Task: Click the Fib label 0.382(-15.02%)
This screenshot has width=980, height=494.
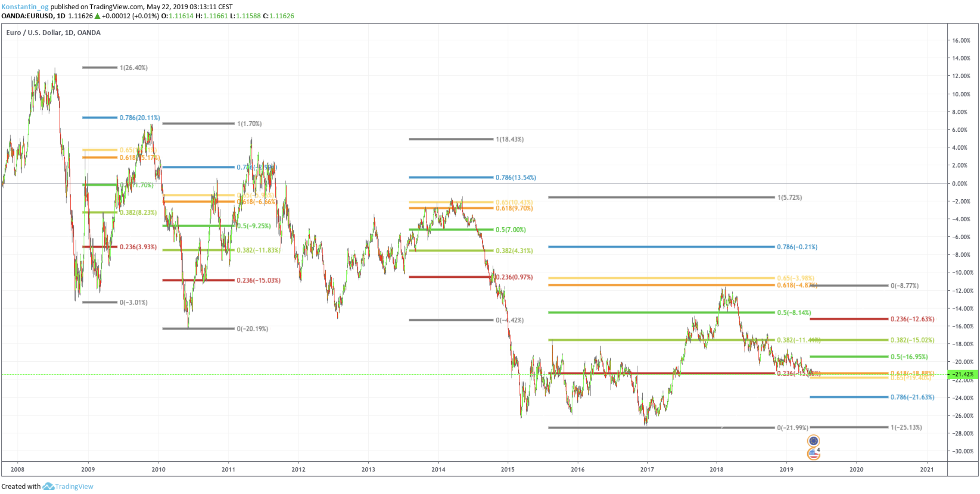Action: [913, 340]
